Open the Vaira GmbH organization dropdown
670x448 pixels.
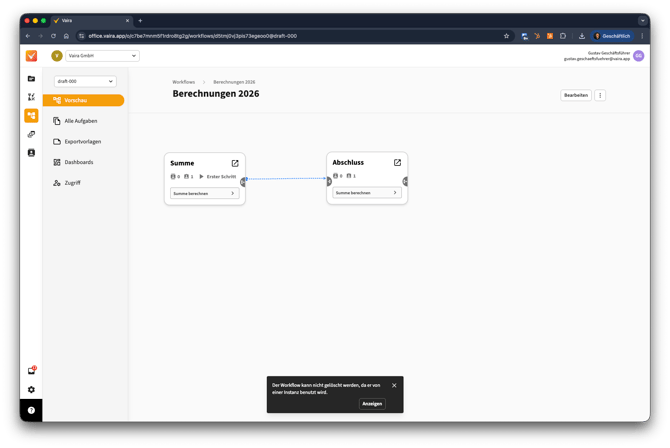pos(102,56)
